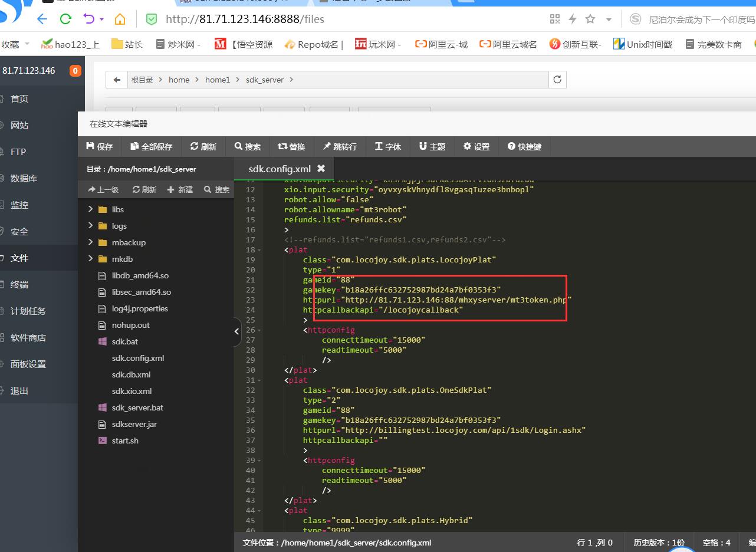
Task: Expand the libs folder
Action: (x=91, y=209)
